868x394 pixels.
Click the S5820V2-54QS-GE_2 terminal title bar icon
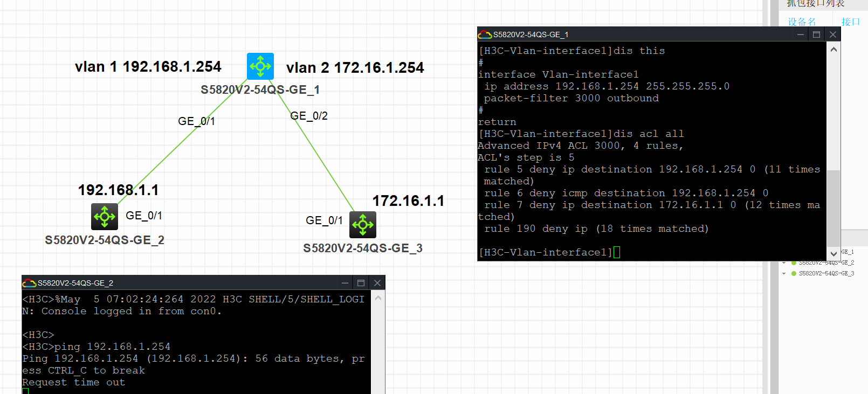29,283
